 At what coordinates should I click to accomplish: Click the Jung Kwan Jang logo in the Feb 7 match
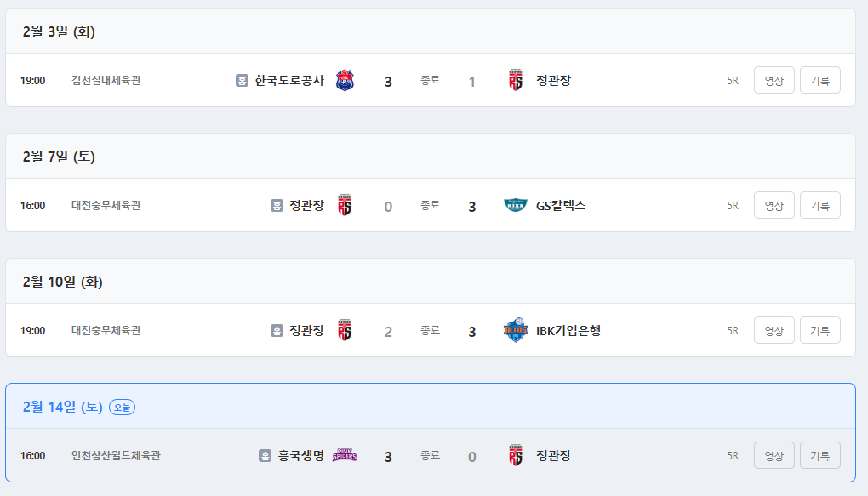[x=345, y=206]
